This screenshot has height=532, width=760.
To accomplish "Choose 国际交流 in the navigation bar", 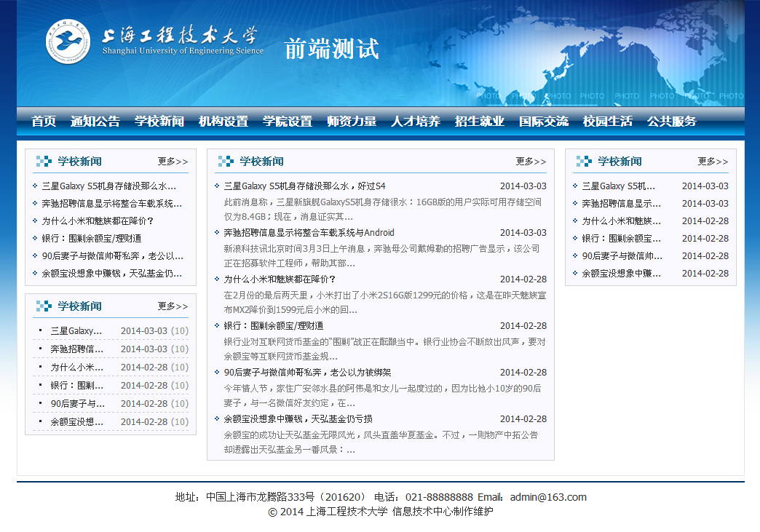I will click(544, 122).
